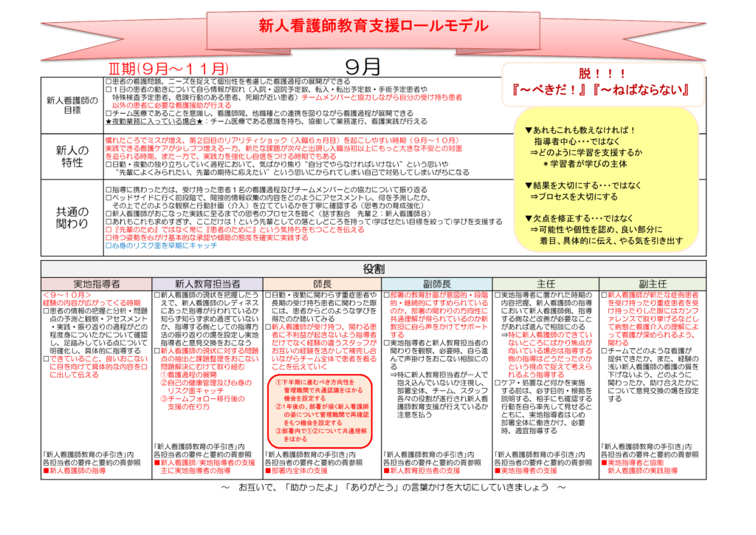Check box beside '指導に携わった方は'
Image resolution: width=756 pixels, height=535 pixels.
[x=109, y=190]
